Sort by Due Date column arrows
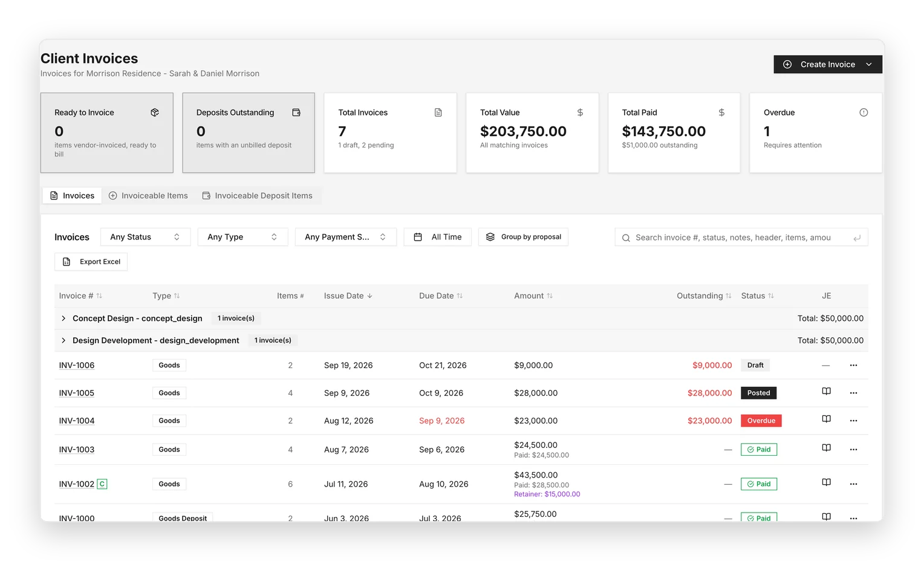This screenshot has width=924, height=561. point(460,296)
